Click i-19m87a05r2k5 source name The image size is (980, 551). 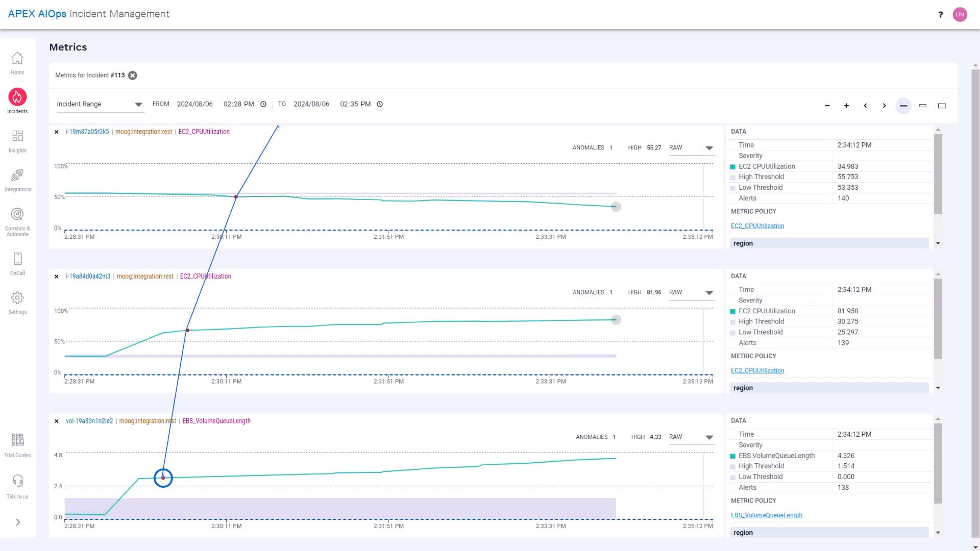87,132
